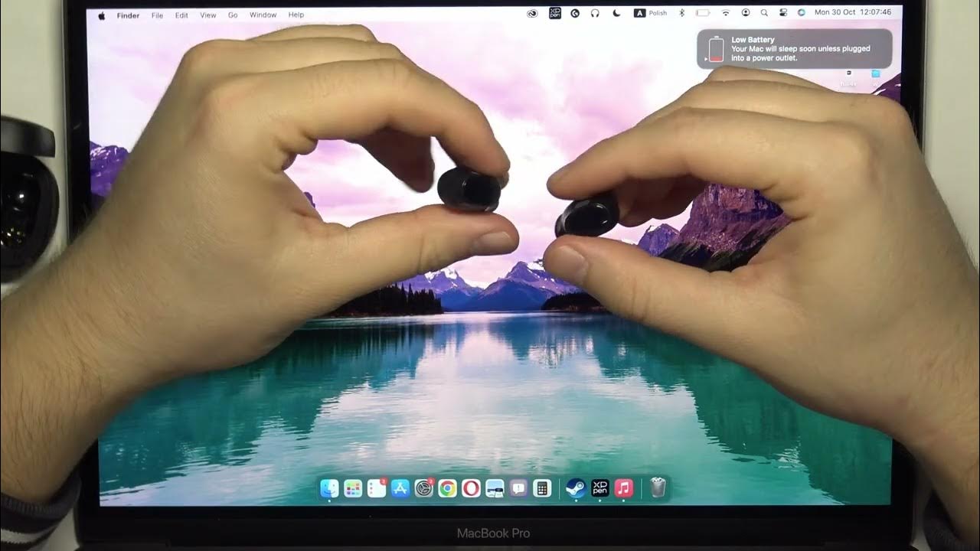980x551 pixels.
Task: Open XP-Pen app in the Dock
Action: coord(600,488)
